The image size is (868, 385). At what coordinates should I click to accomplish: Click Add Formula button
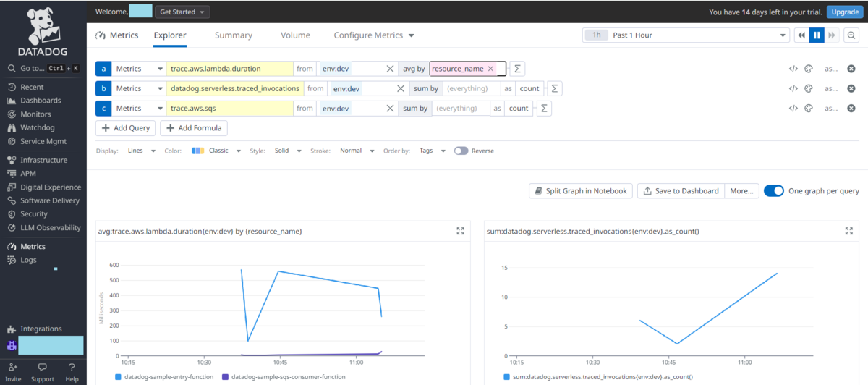pyautogui.click(x=194, y=127)
